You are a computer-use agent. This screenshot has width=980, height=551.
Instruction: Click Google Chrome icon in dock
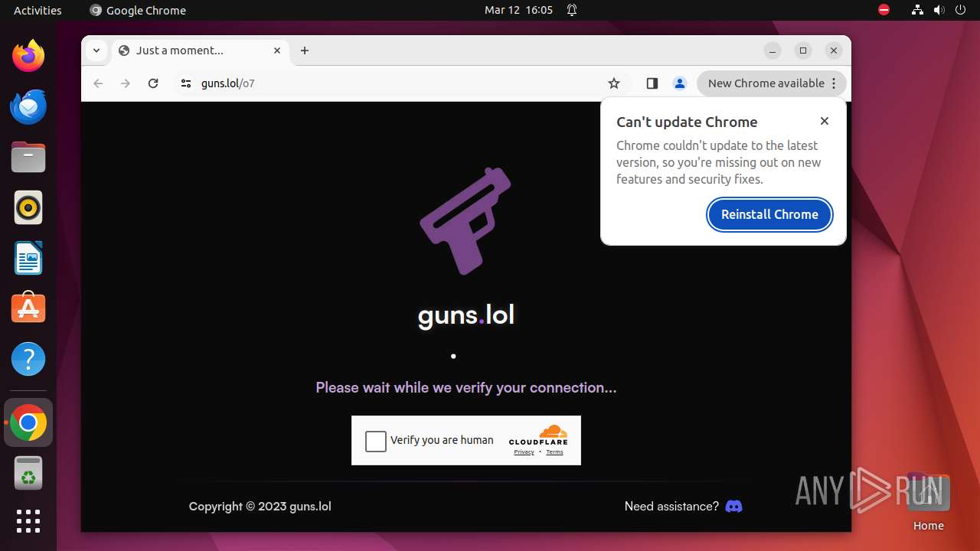tap(28, 422)
